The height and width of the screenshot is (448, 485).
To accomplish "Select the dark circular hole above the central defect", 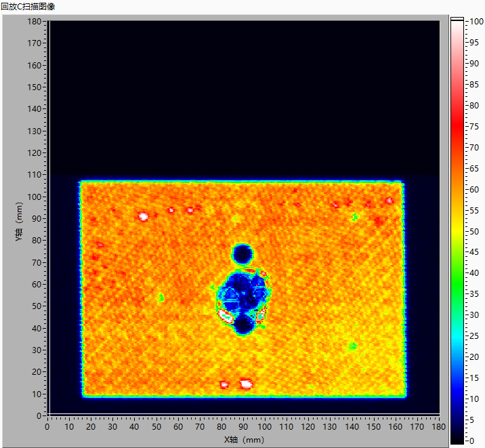I will [x=242, y=254].
